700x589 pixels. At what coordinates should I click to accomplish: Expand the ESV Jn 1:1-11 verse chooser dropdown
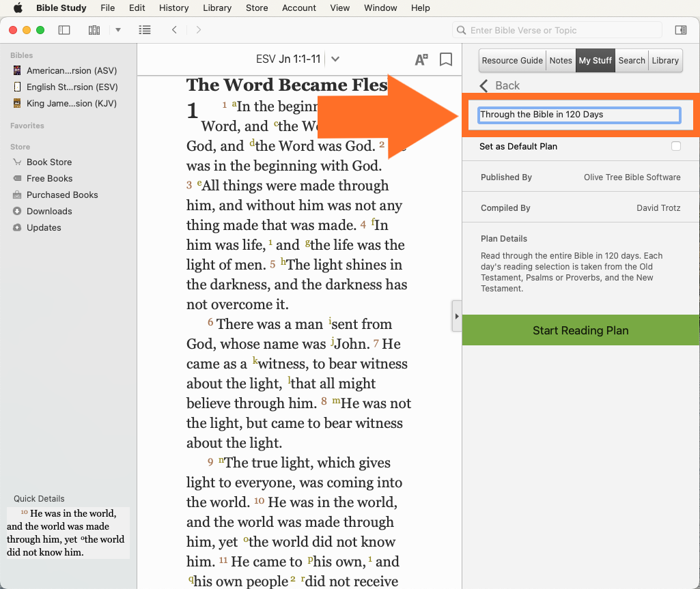(x=335, y=59)
